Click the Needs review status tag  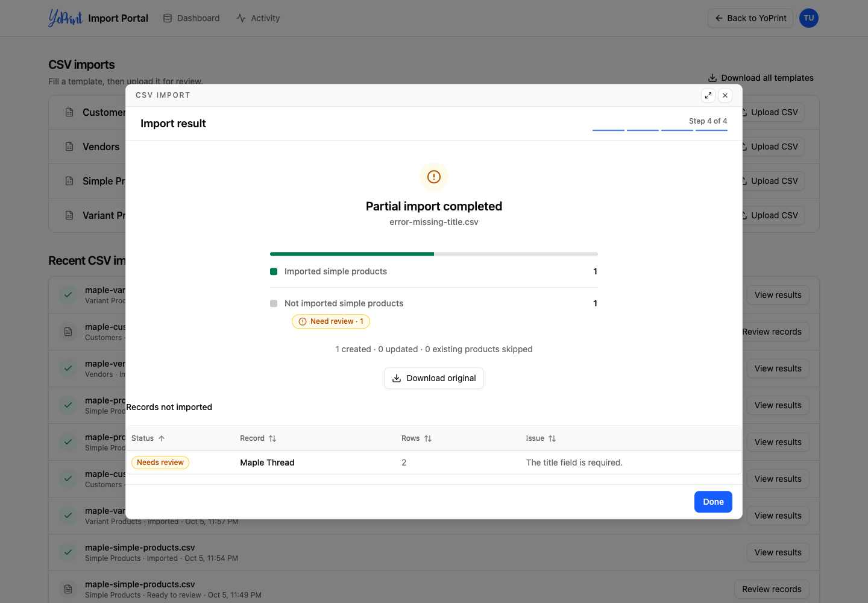click(x=160, y=463)
